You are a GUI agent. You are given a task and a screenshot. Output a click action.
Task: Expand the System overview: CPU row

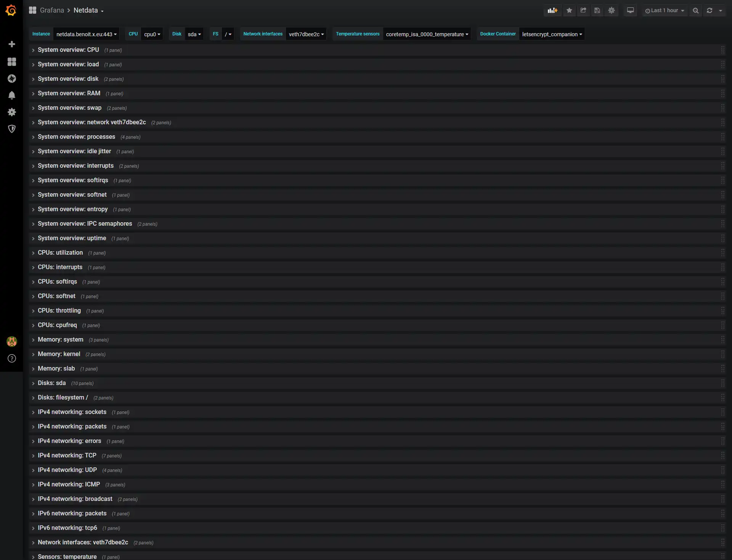68,50
